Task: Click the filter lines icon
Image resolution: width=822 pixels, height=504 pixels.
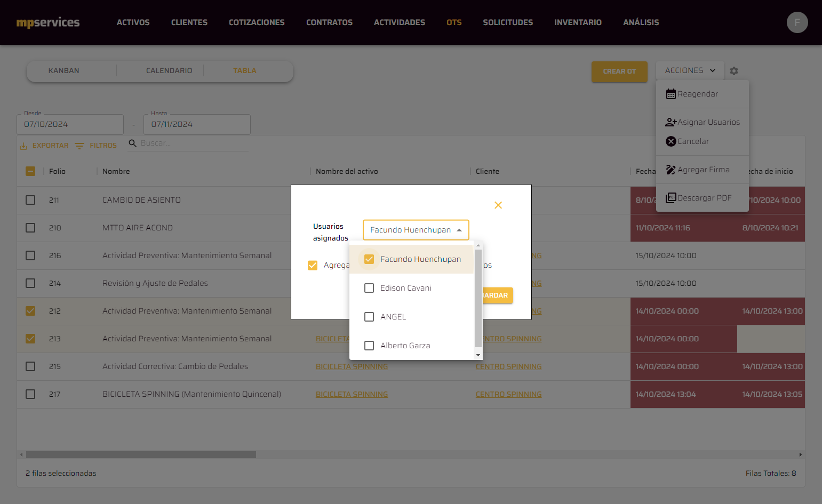Action: pyautogui.click(x=79, y=146)
